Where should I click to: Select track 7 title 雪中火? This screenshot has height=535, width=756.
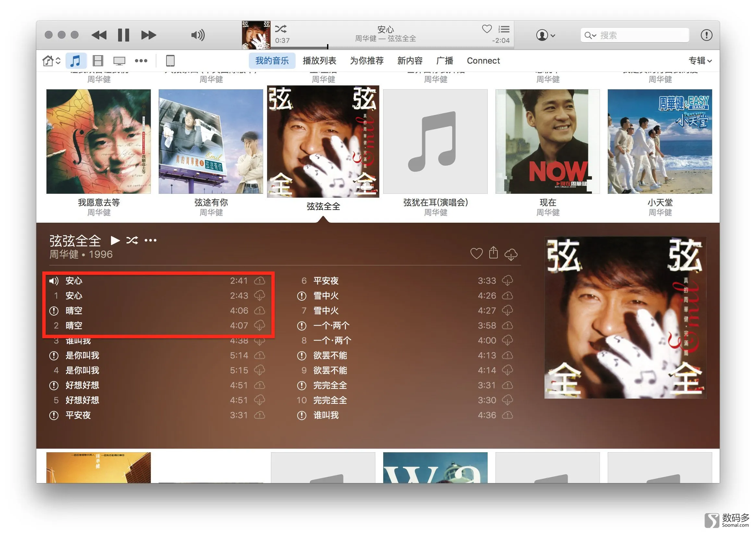pyautogui.click(x=326, y=311)
